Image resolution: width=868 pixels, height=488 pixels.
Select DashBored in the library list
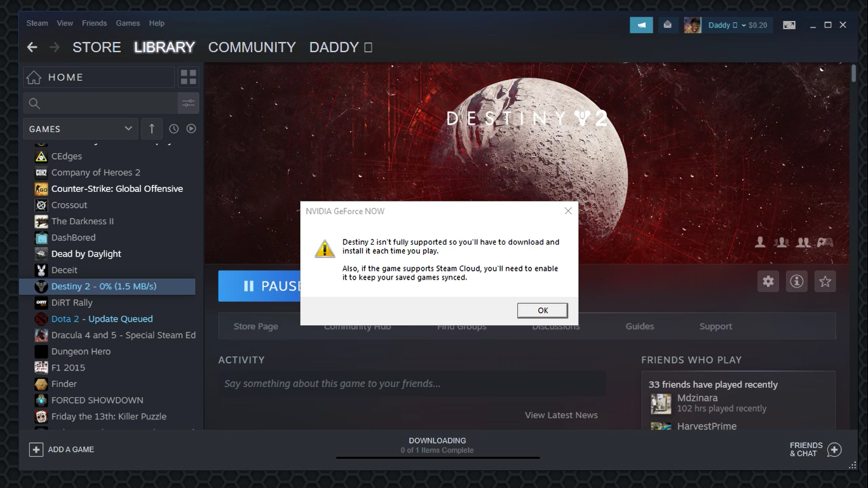73,238
